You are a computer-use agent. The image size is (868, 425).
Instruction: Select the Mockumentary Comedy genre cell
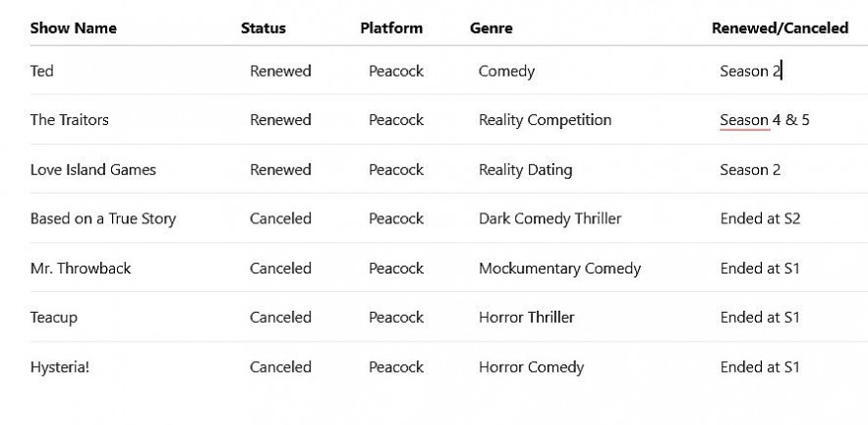click(559, 268)
